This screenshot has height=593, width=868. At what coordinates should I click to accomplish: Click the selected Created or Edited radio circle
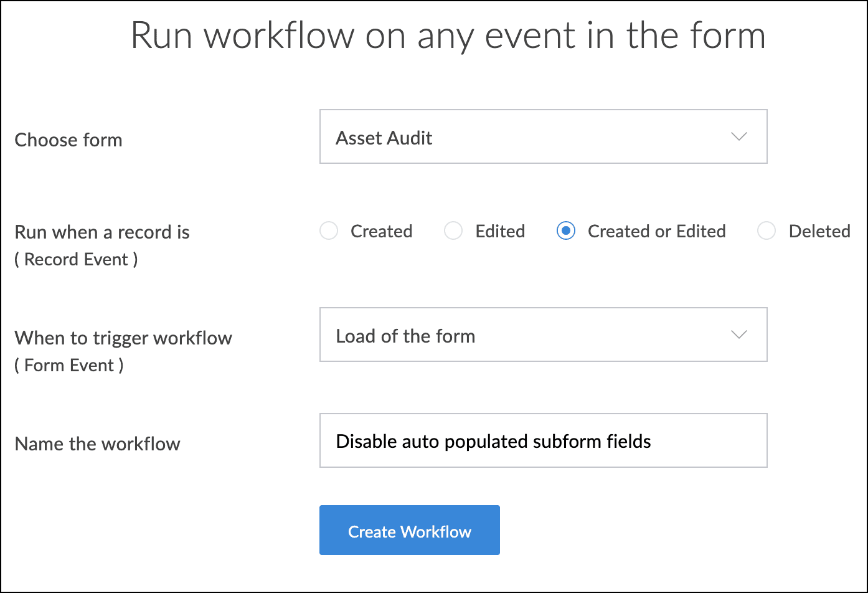(x=565, y=231)
